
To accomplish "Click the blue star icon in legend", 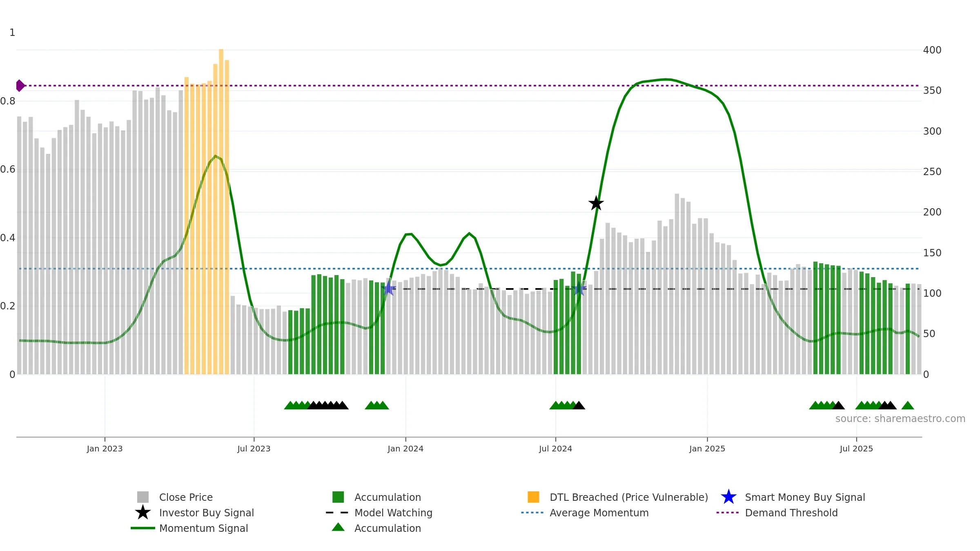I will coord(728,497).
